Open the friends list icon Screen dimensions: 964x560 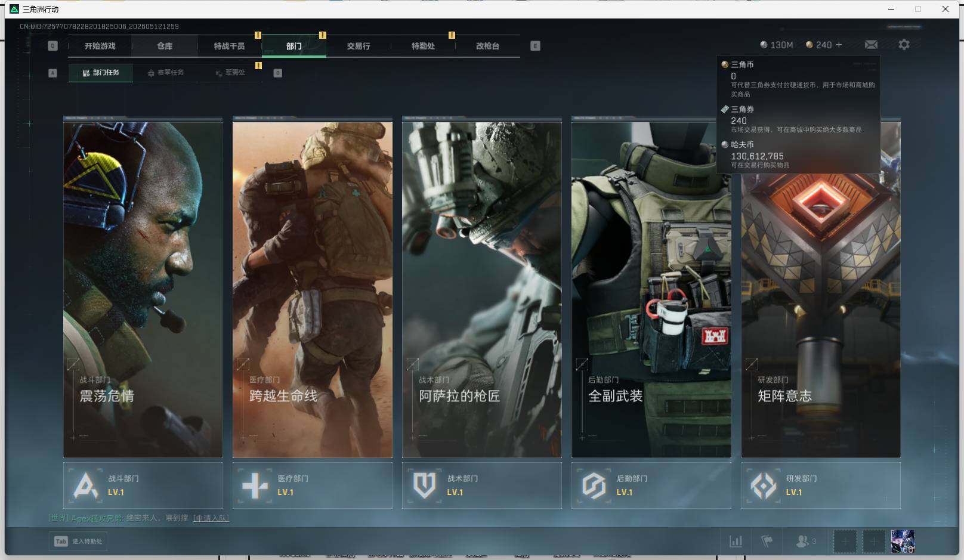(806, 542)
